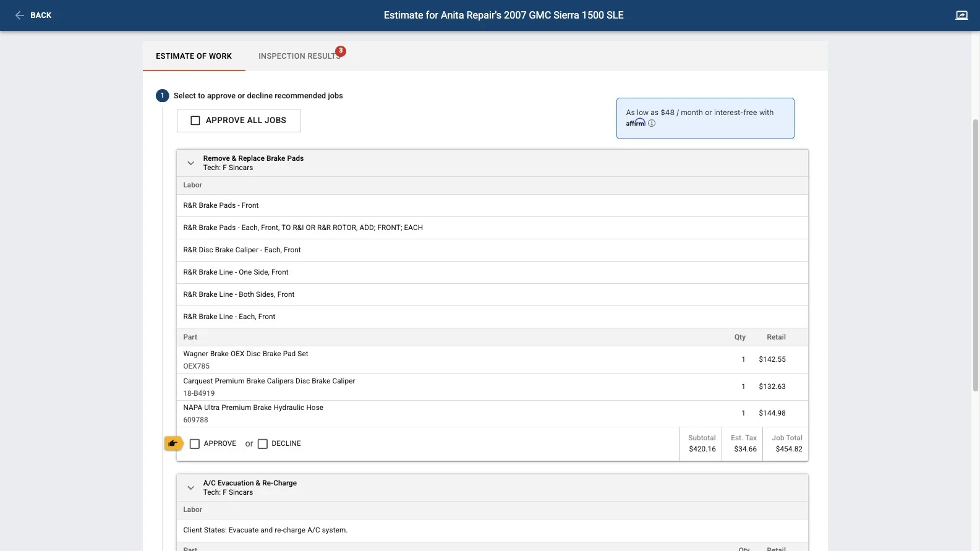Select 'R&R Brake Line - Each, Front'
980x551 pixels.
click(x=492, y=317)
